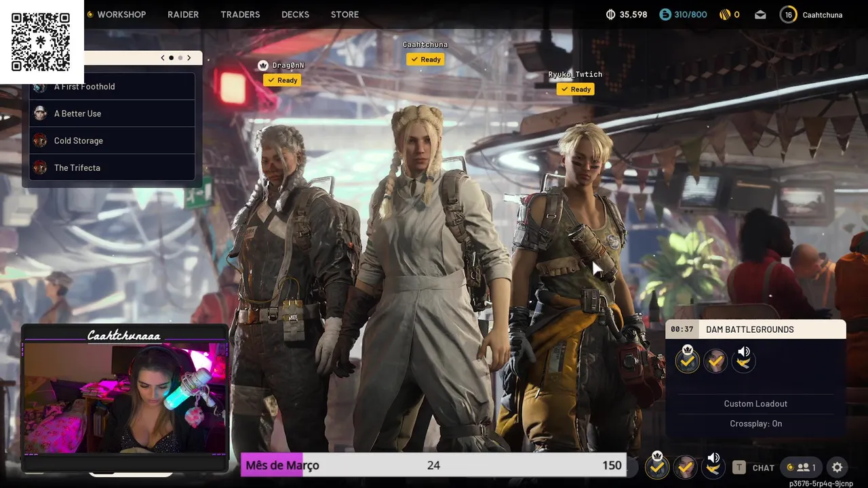Select the Caahtchuna name above the character
This screenshot has height=488, width=868.
pyautogui.click(x=425, y=45)
